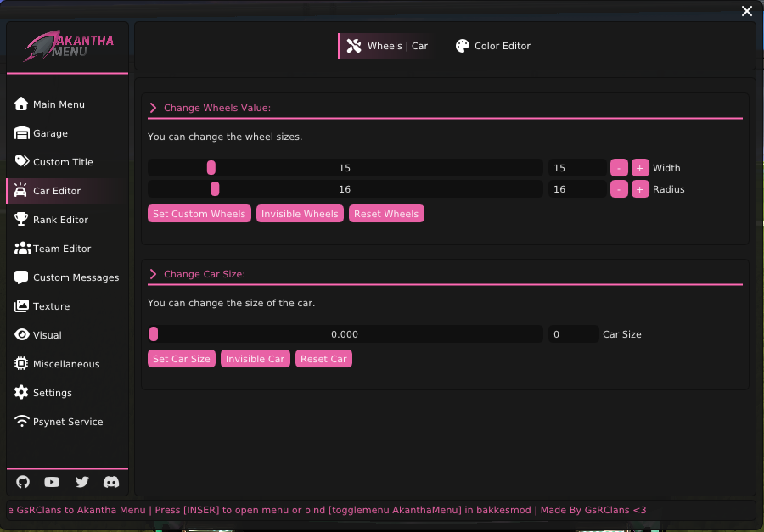
Task: Click the Custom Title tag icon
Action: (x=21, y=162)
